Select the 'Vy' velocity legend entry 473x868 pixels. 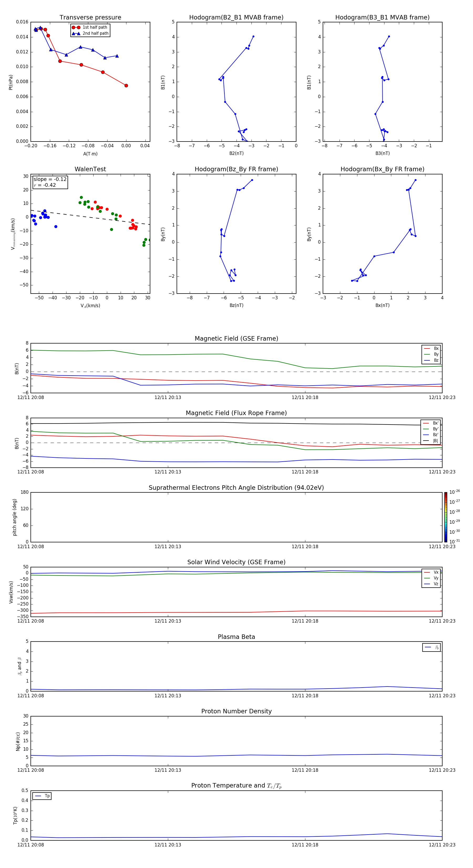click(x=431, y=578)
